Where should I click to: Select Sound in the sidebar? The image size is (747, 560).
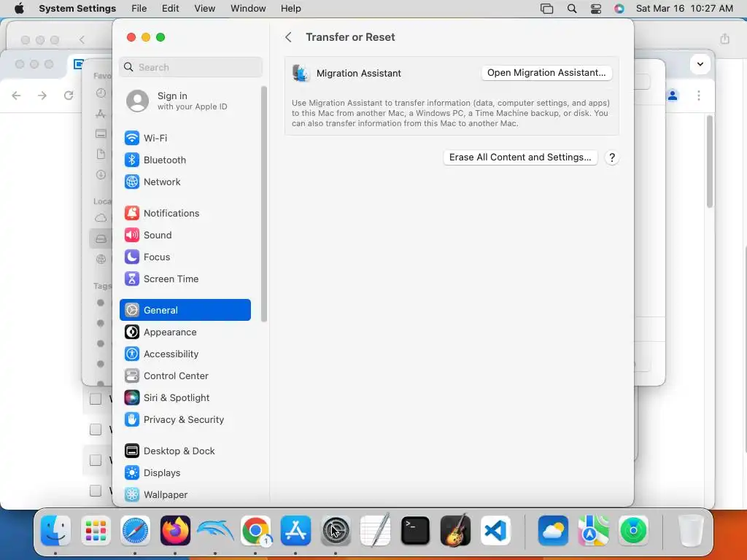[x=185, y=236]
